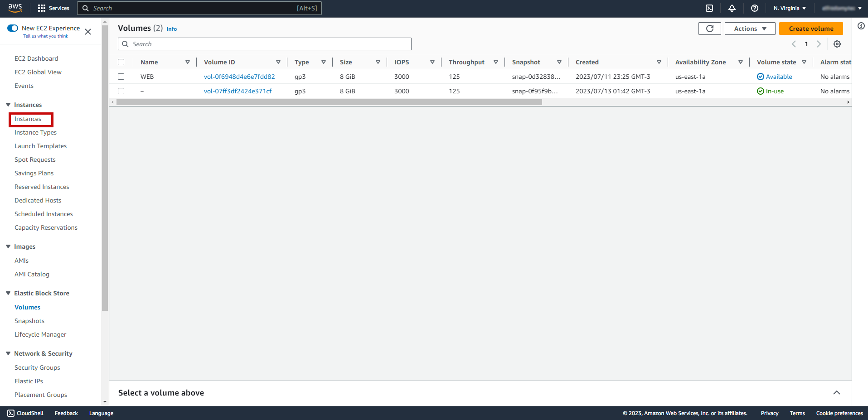The height and width of the screenshot is (420, 868).
Task: Open the account menu dropdown
Action: pyautogui.click(x=842, y=8)
